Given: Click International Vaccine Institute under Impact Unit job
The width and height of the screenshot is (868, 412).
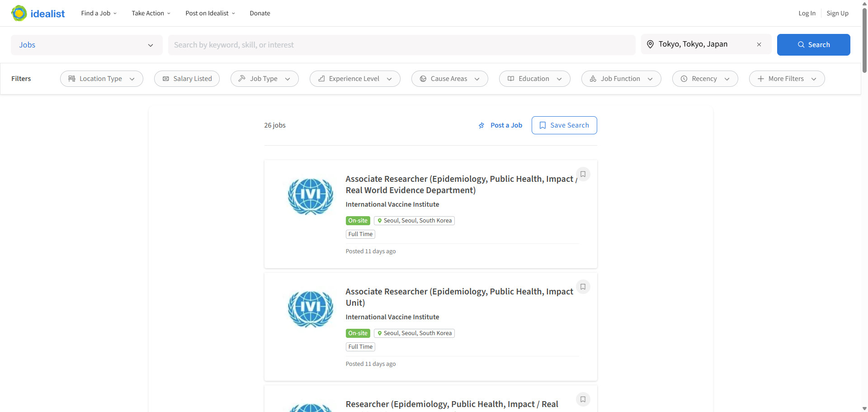Looking at the screenshot, I should click(x=392, y=317).
